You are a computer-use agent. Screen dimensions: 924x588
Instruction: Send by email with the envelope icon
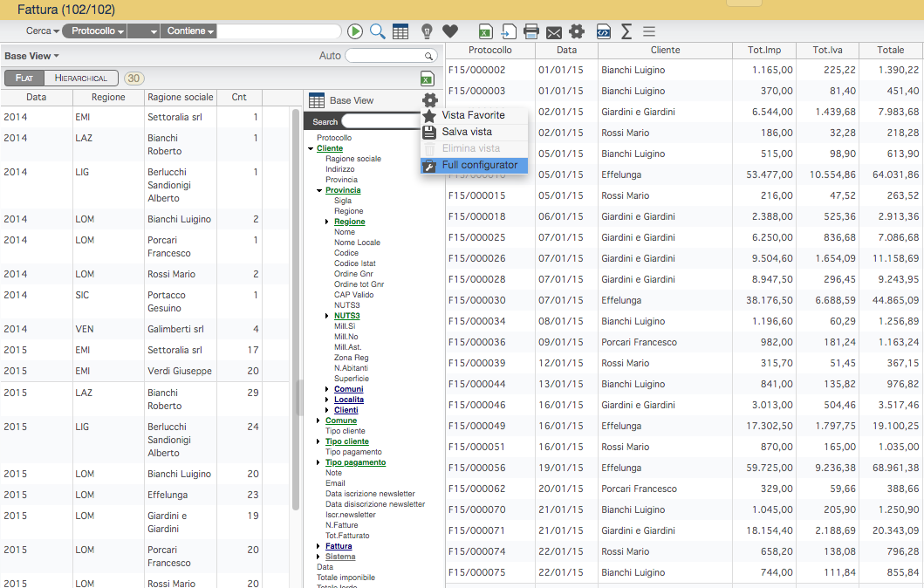point(553,32)
